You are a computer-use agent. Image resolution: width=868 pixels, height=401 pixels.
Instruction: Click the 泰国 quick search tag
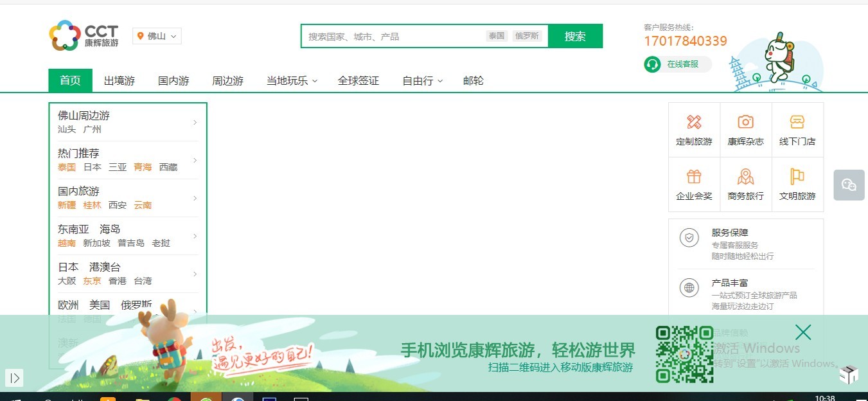point(497,36)
